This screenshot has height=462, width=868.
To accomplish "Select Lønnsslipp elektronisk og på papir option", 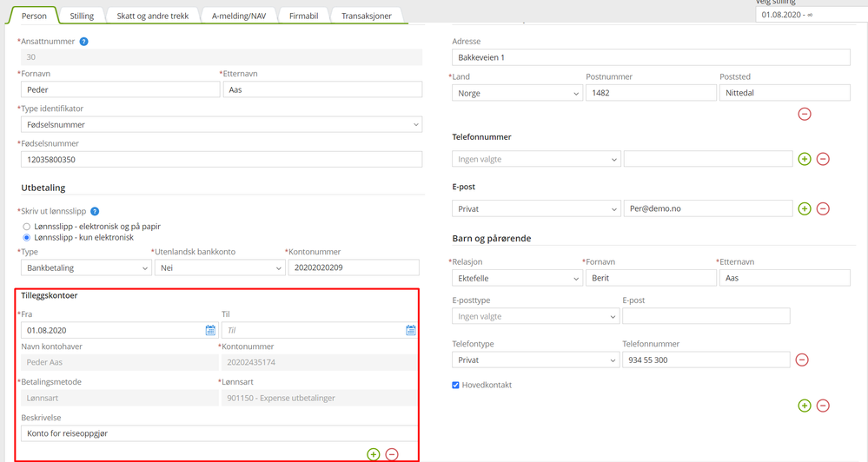I will coord(27,227).
